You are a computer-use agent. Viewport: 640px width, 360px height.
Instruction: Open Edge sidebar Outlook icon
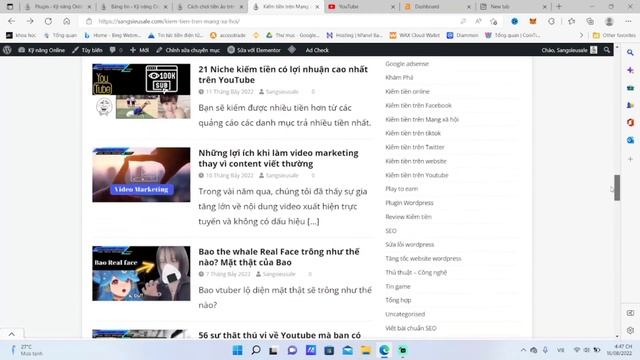coord(630,140)
